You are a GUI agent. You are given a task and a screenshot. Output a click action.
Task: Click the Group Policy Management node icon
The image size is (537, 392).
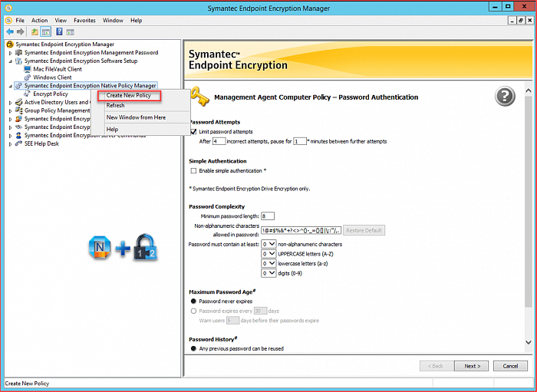click(19, 110)
